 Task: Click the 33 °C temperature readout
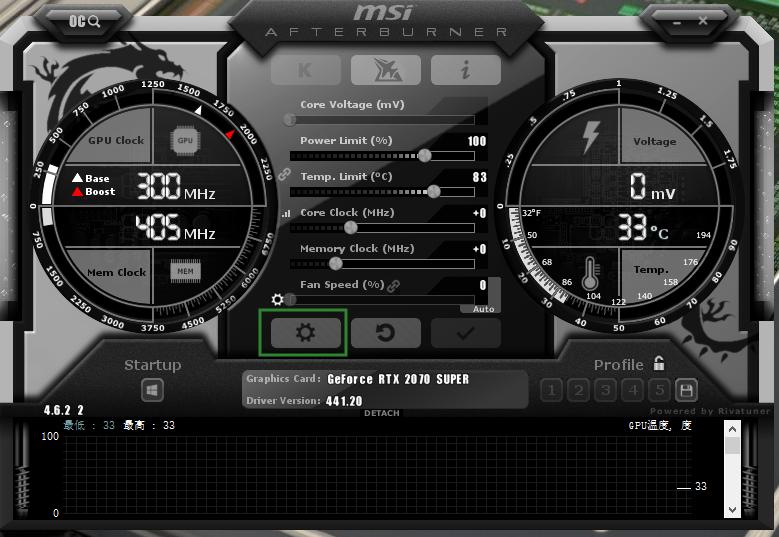point(643,228)
